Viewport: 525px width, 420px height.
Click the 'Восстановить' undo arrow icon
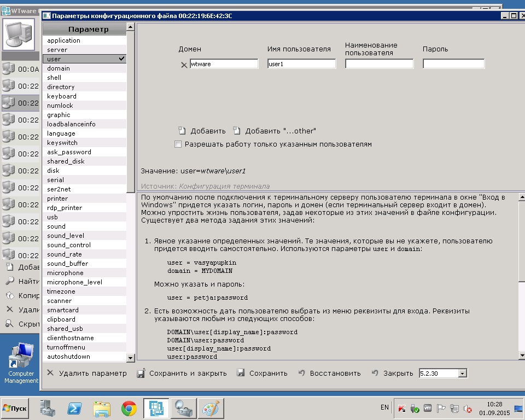(301, 373)
